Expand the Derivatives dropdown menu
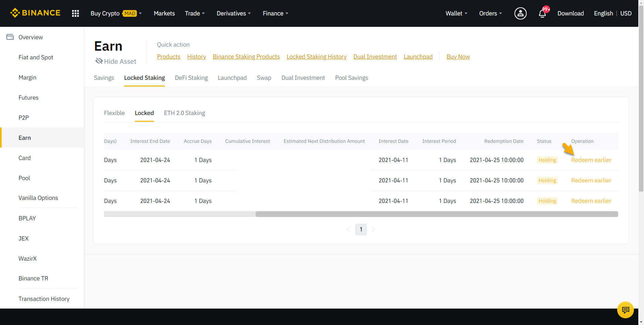The image size is (644, 325). click(x=234, y=13)
